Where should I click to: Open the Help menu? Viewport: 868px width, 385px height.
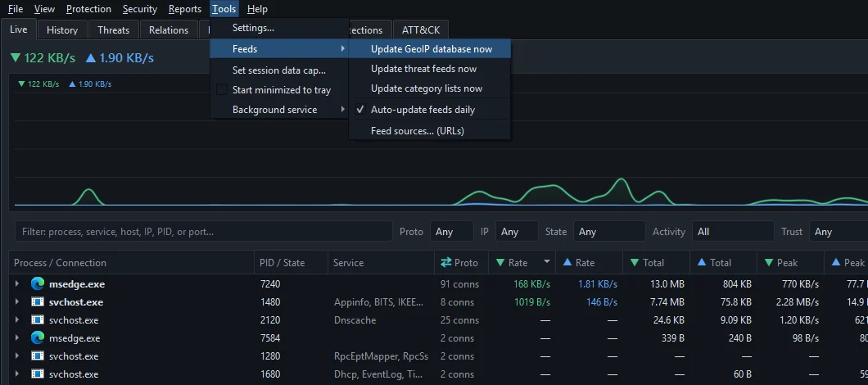(257, 9)
